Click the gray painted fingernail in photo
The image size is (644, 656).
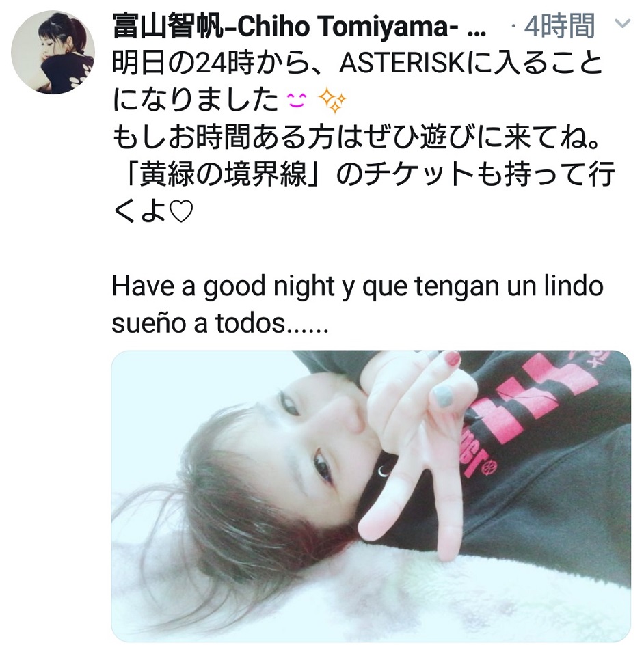443,396
